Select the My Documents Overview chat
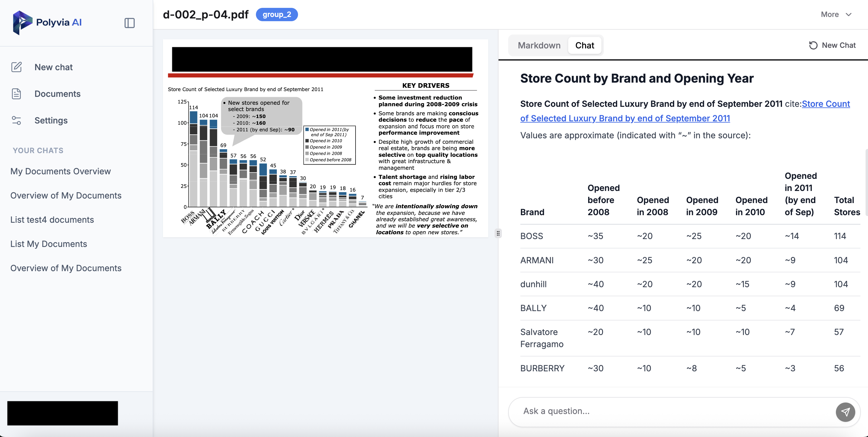This screenshot has width=868, height=437. pos(60,171)
